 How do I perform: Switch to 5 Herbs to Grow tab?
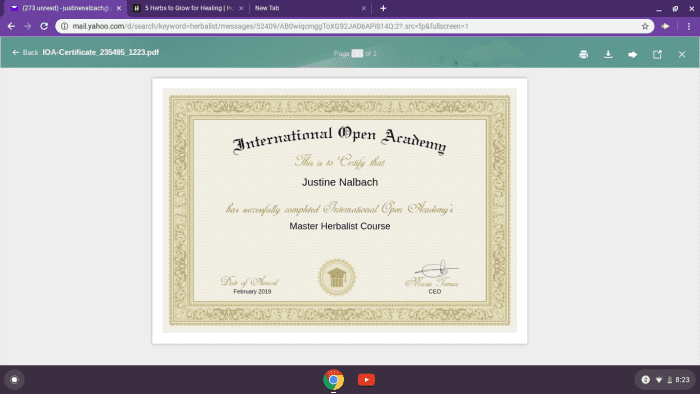(188, 8)
